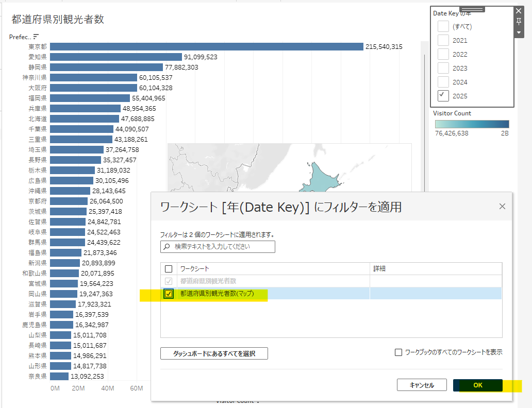532x408 pixels.
Task: Click the Visitor Count color gradient legend
Action: coord(472,124)
